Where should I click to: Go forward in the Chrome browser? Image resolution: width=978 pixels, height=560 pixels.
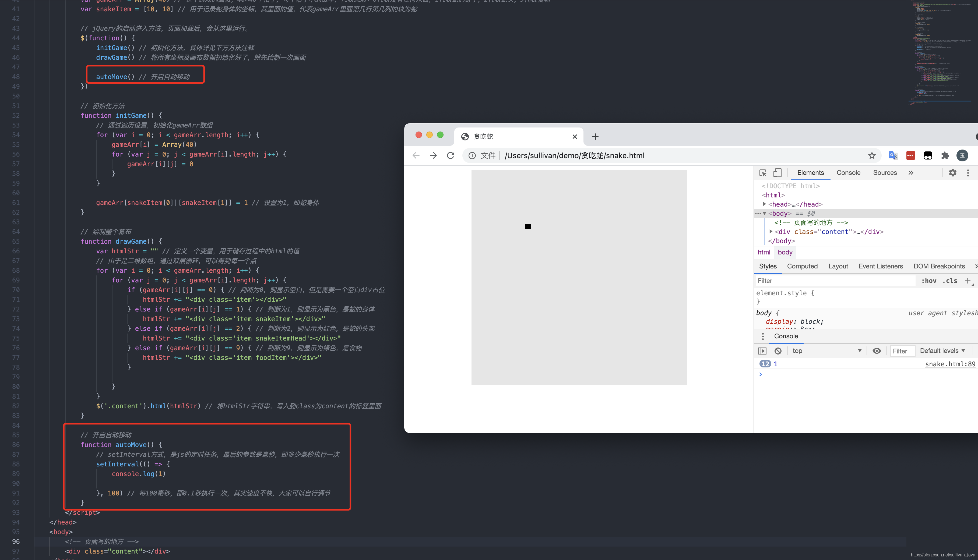pyautogui.click(x=433, y=155)
